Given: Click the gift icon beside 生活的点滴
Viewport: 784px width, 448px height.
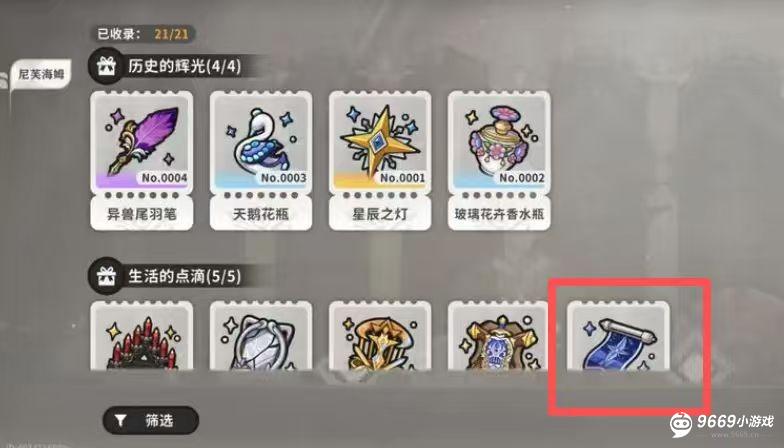Looking at the screenshot, I should 106,276.
